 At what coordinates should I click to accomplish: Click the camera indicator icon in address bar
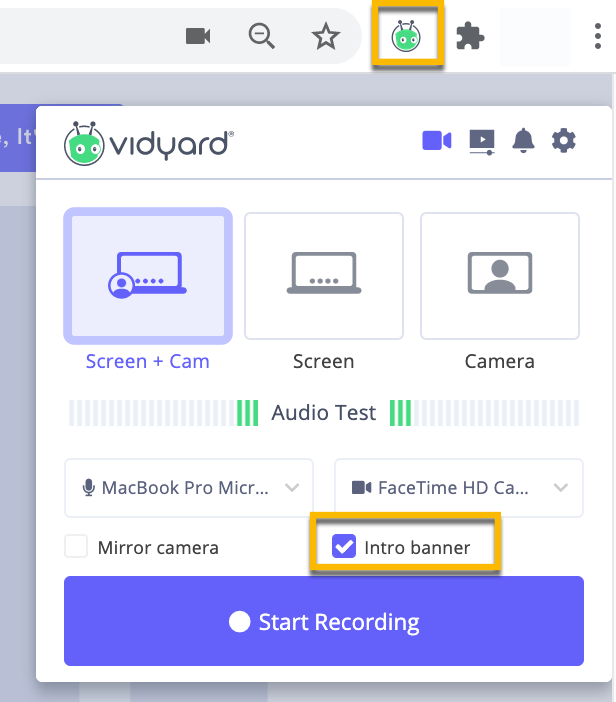(198, 36)
